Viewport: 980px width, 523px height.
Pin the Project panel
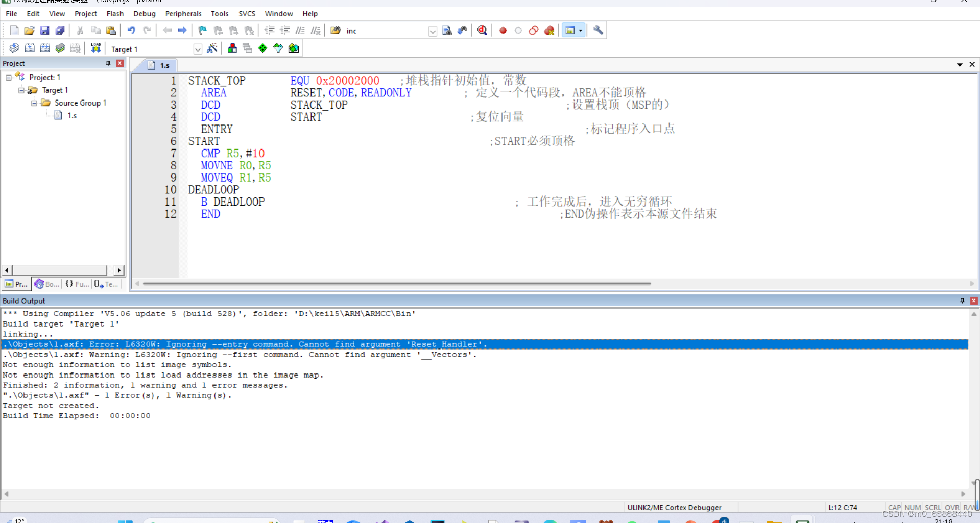click(108, 63)
